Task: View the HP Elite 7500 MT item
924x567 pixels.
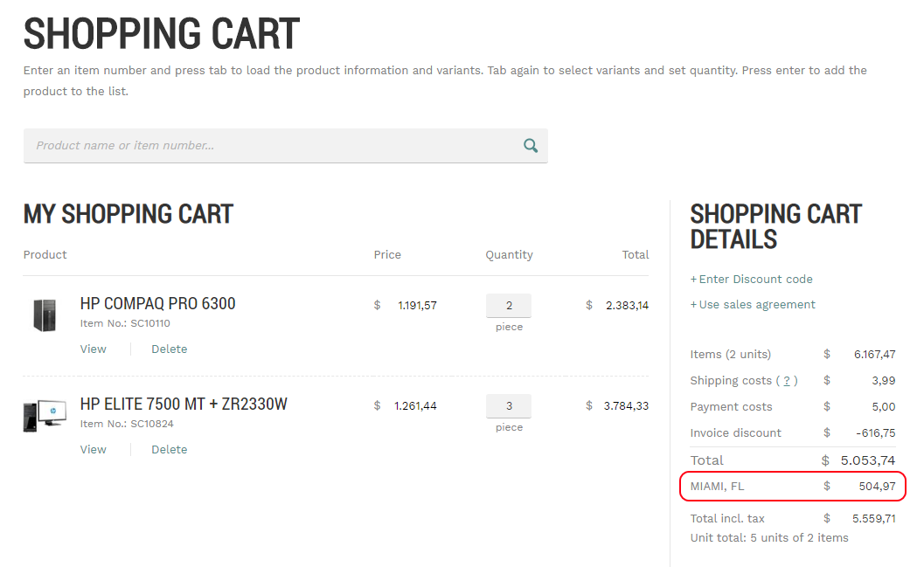Action: (x=94, y=449)
